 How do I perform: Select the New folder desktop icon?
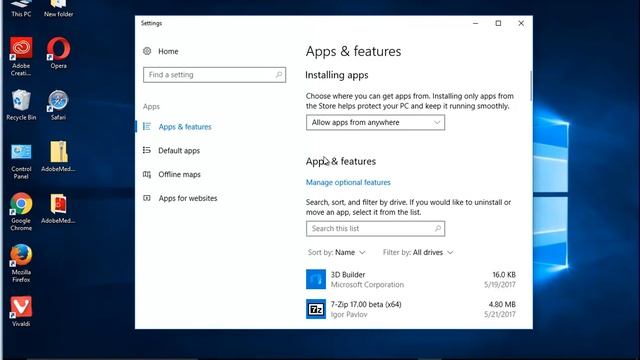click(x=58, y=9)
